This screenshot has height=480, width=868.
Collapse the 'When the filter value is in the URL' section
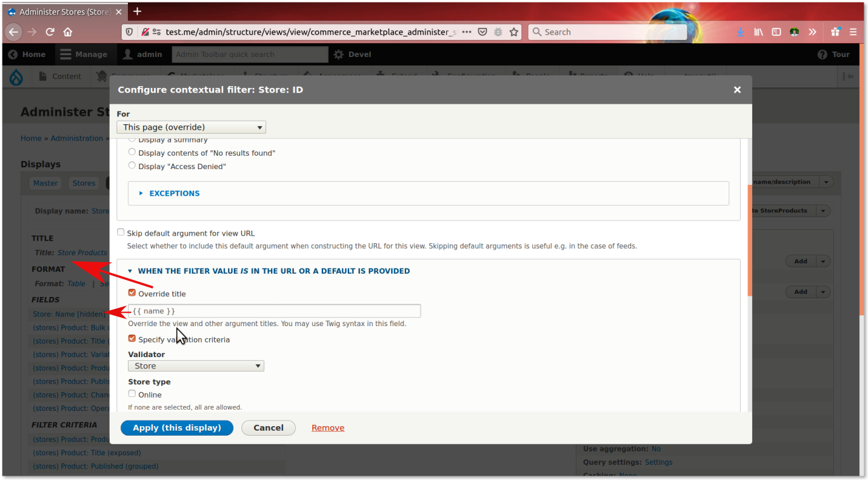click(274, 271)
